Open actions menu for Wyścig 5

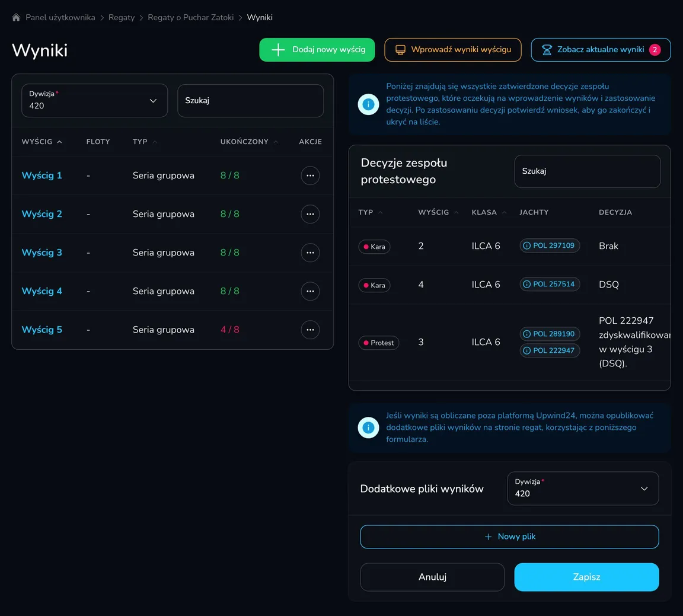coord(310,330)
